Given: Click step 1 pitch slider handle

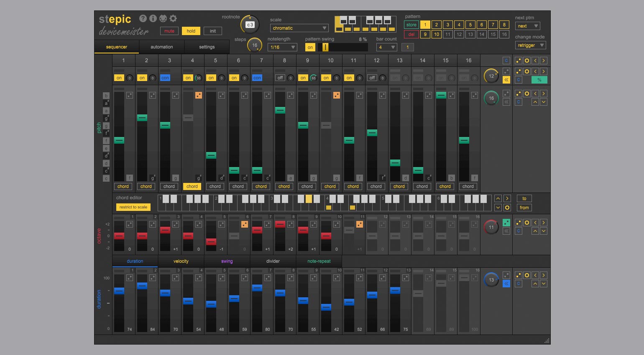Looking at the screenshot, I should pyautogui.click(x=119, y=140).
